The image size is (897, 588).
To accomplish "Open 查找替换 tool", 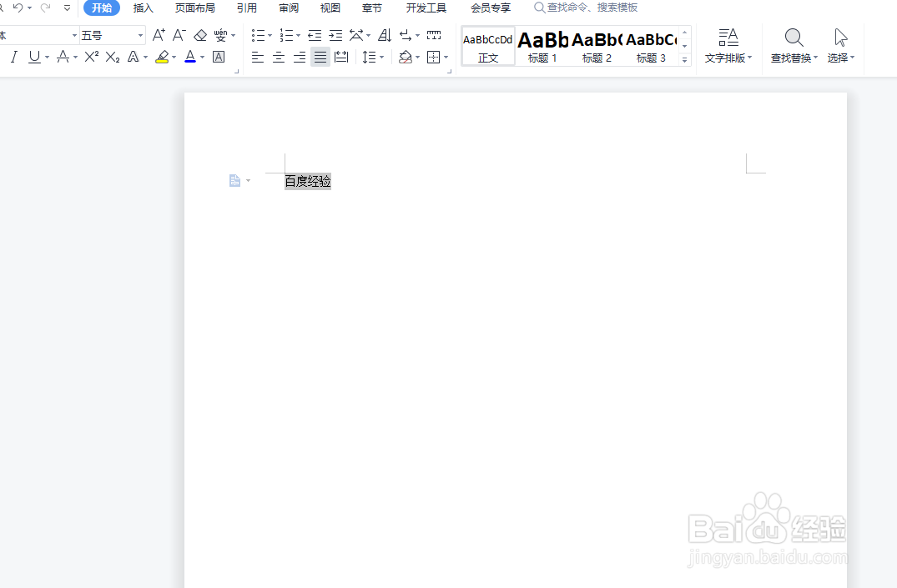I will [x=794, y=46].
